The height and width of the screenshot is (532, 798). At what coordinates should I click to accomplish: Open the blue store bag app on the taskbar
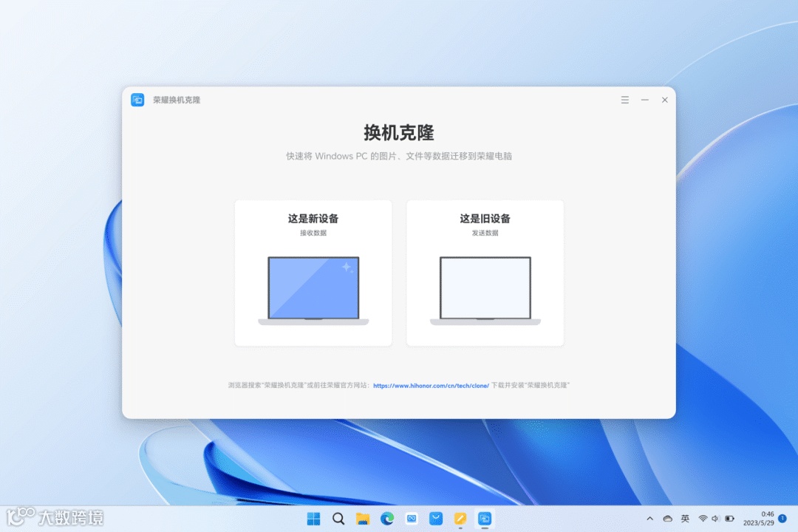[436, 519]
